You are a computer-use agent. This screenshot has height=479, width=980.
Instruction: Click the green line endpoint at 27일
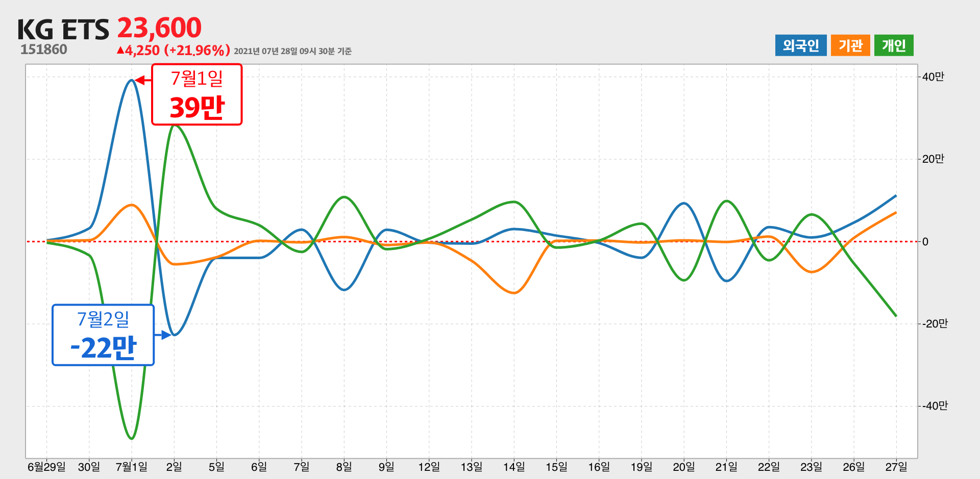(896, 316)
